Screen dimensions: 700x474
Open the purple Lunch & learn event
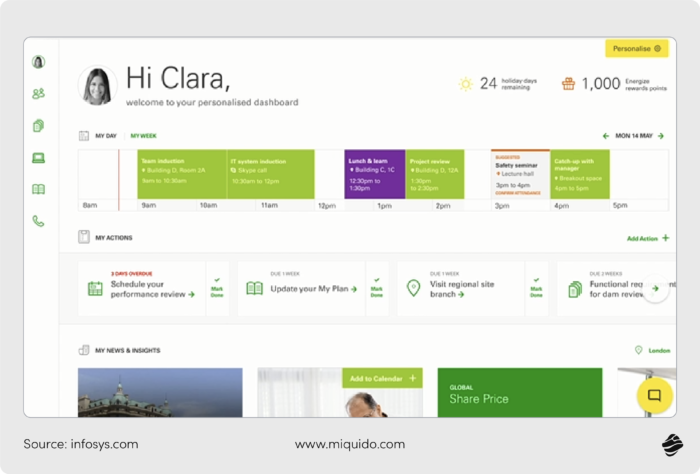[375, 174]
